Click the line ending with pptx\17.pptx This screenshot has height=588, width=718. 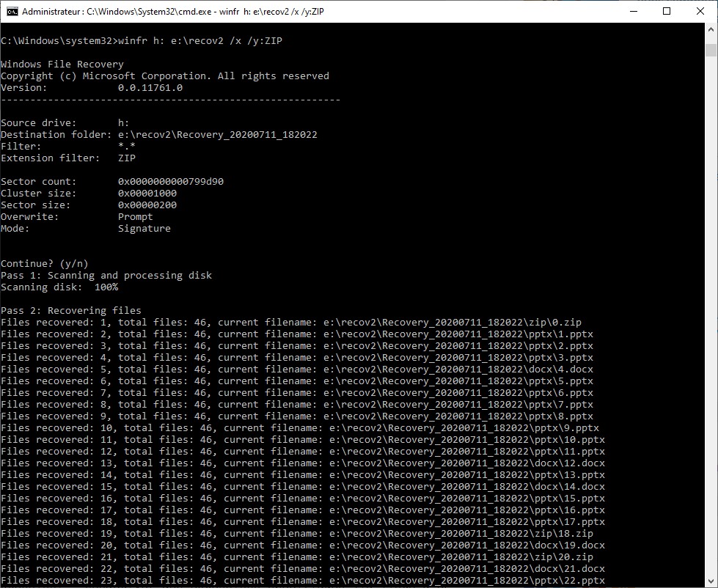tap(303, 522)
